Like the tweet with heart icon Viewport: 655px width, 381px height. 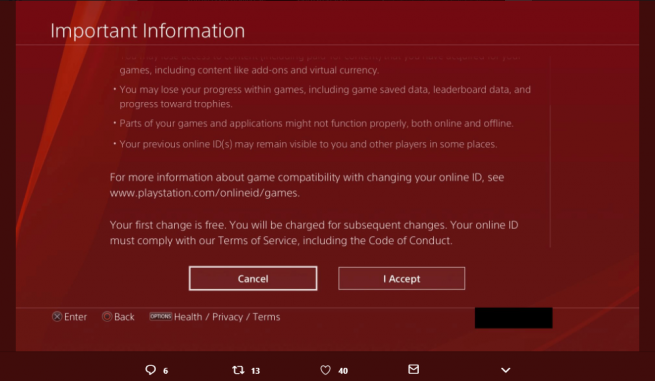[x=325, y=370]
